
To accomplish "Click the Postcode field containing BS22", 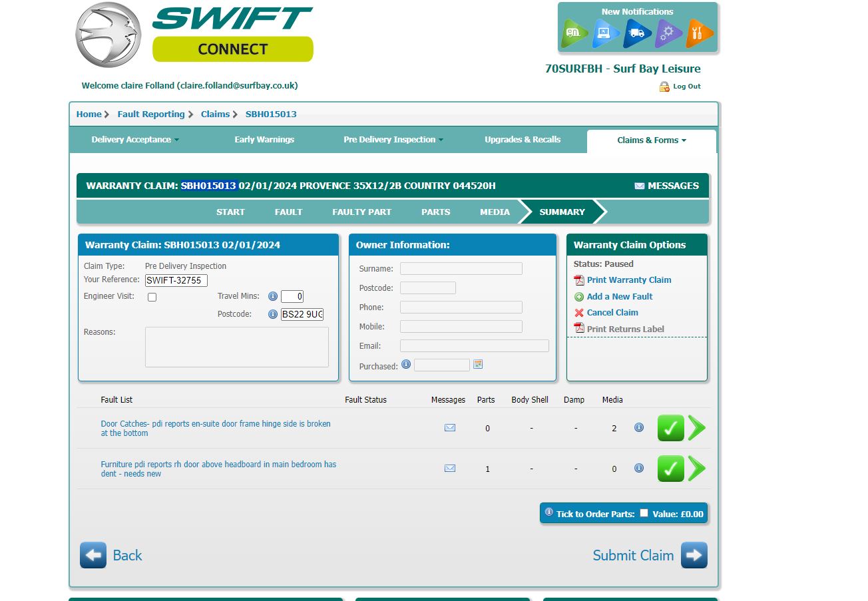I will point(302,314).
